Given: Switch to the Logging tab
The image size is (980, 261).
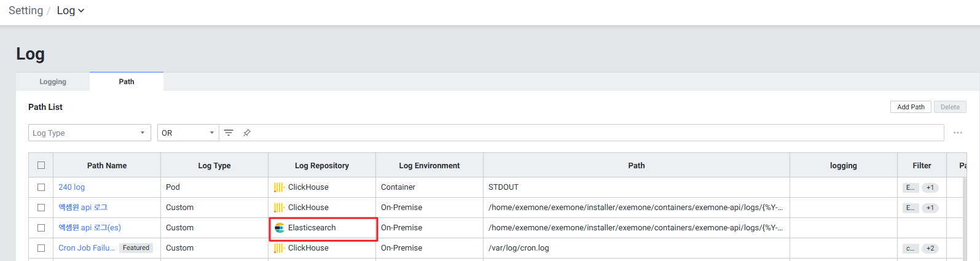Looking at the screenshot, I should (x=53, y=82).
